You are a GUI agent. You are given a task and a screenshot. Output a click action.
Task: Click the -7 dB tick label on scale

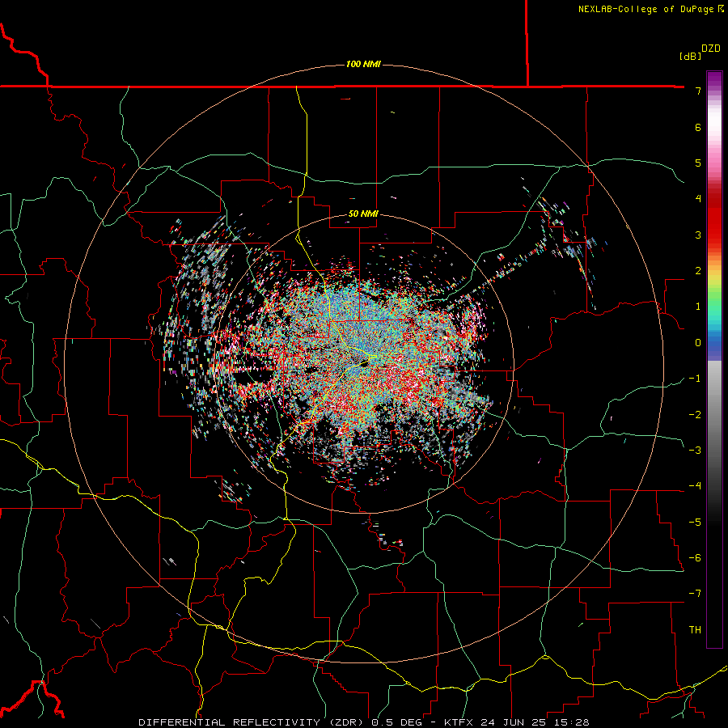click(695, 594)
